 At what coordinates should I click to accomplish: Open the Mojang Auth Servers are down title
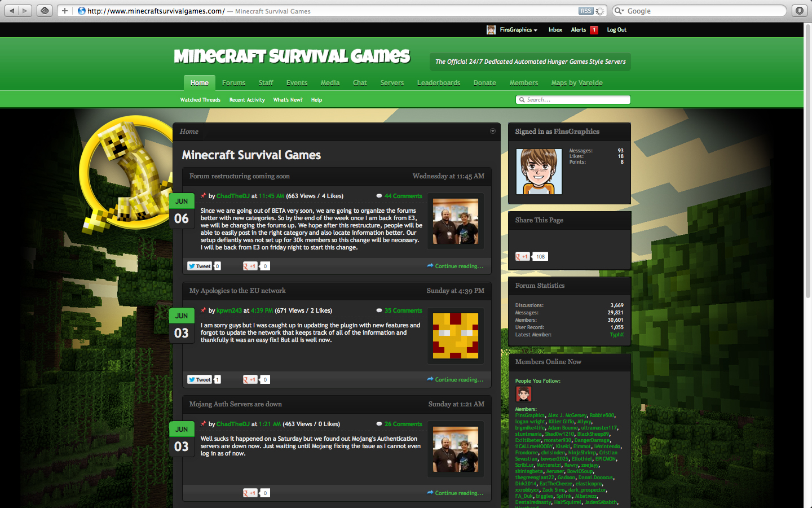coord(236,404)
